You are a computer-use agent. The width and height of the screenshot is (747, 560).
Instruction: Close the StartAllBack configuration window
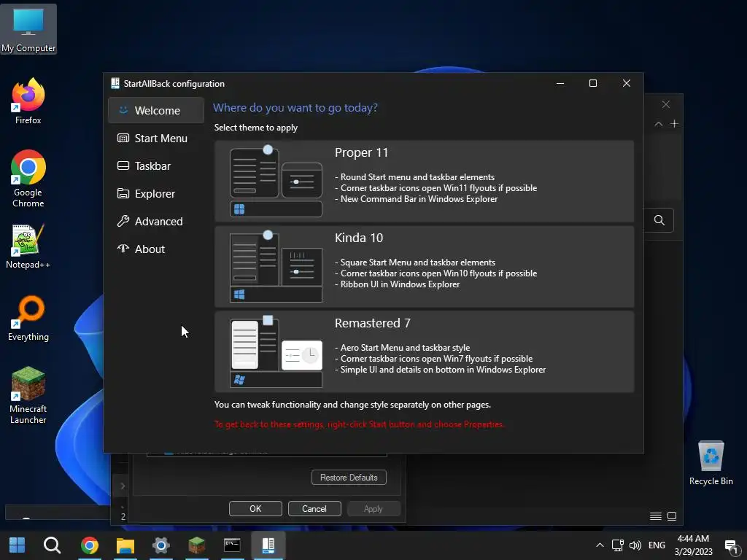pos(627,83)
